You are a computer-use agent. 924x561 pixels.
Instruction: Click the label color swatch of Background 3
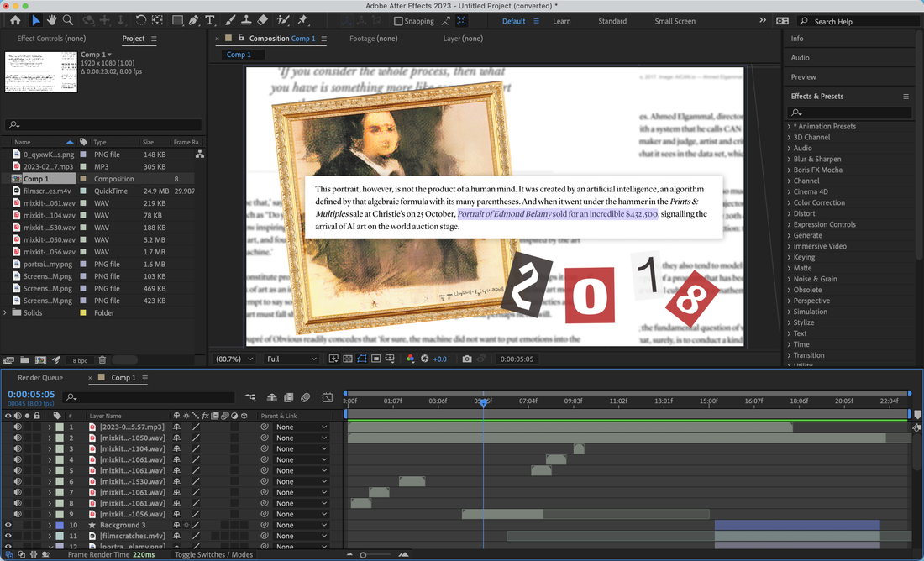pyautogui.click(x=60, y=525)
